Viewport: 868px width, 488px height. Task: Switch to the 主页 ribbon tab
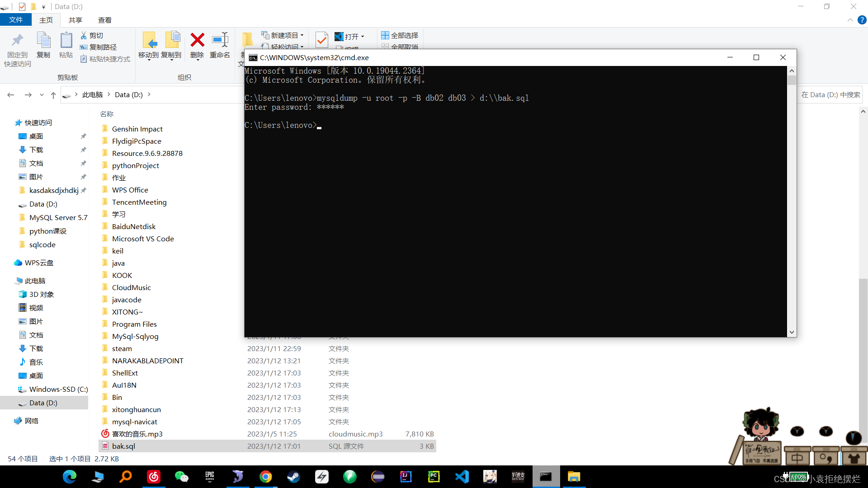pyautogui.click(x=46, y=20)
